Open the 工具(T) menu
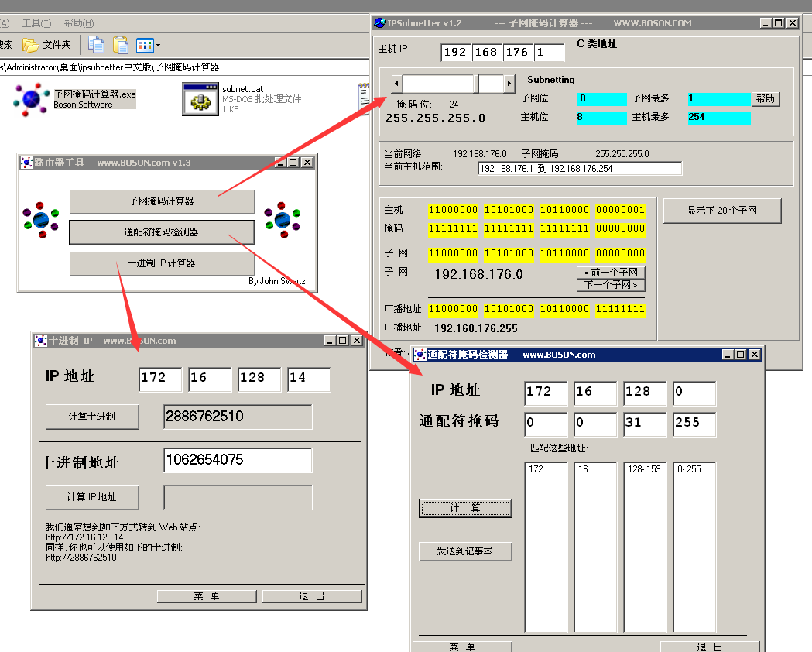The width and height of the screenshot is (812, 652). pyautogui.click(x=36, y=23)
